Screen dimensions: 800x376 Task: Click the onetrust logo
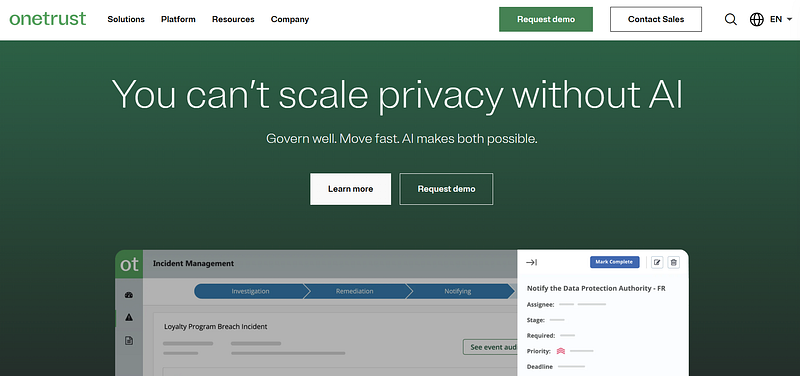tap(47, 19)
